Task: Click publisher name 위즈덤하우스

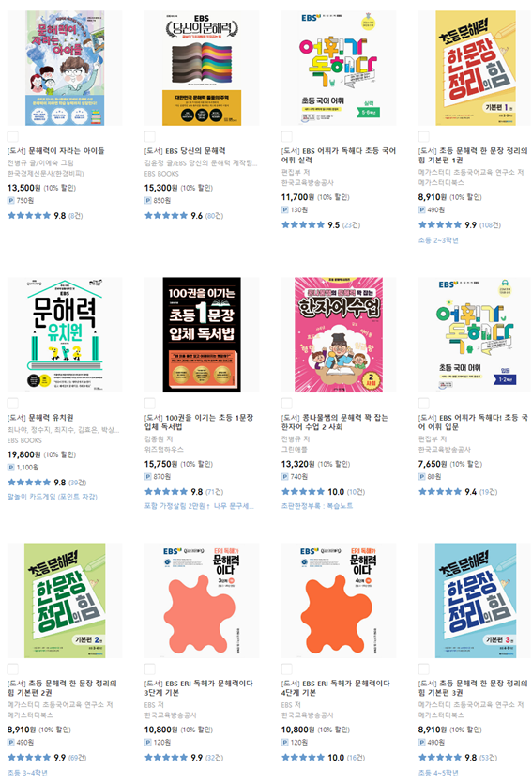Action: pos(164,450)
